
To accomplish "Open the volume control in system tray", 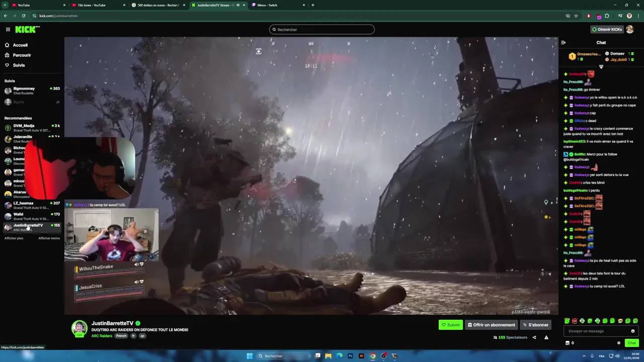I will pos(617,356).
